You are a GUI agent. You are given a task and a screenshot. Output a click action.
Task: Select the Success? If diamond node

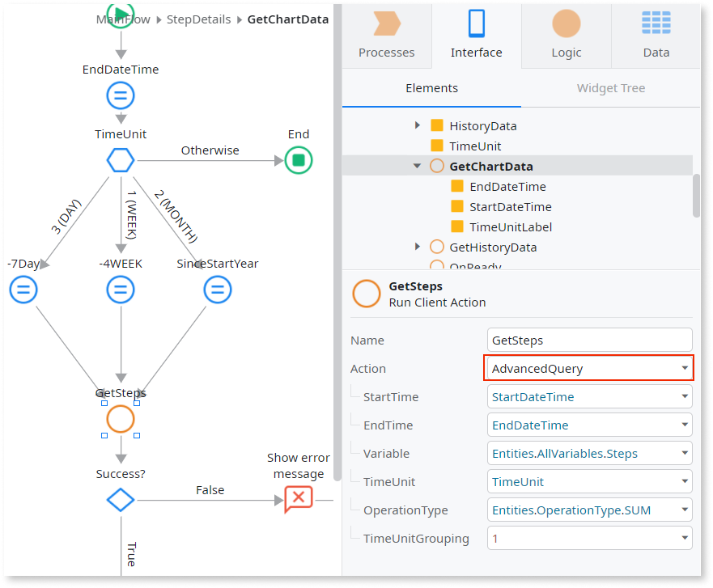click(x=121, y=500)
